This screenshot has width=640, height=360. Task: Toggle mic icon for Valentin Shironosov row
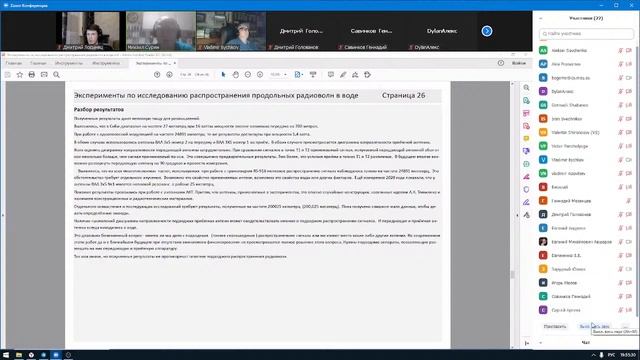pos(620,132)
